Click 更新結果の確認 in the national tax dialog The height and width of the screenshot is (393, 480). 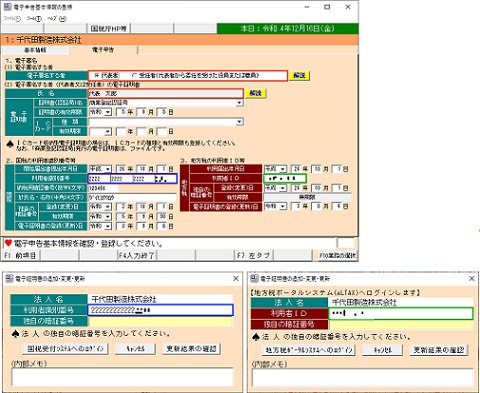point(191,349)
